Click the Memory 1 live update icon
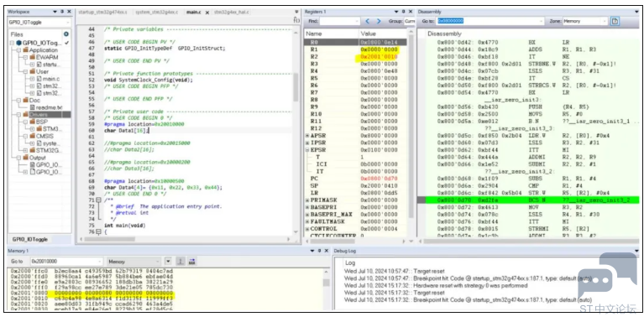Image resolution: width=644 pixels, height=322 pixels. point(180,262)
